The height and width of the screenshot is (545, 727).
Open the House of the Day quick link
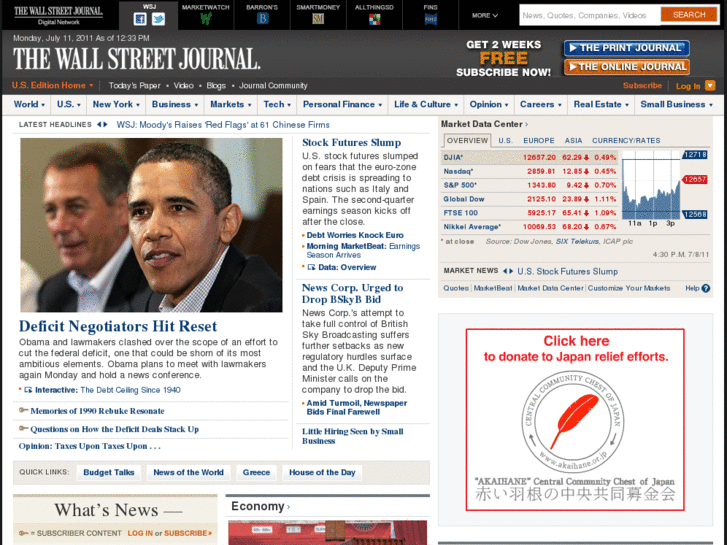pos(322,472)
